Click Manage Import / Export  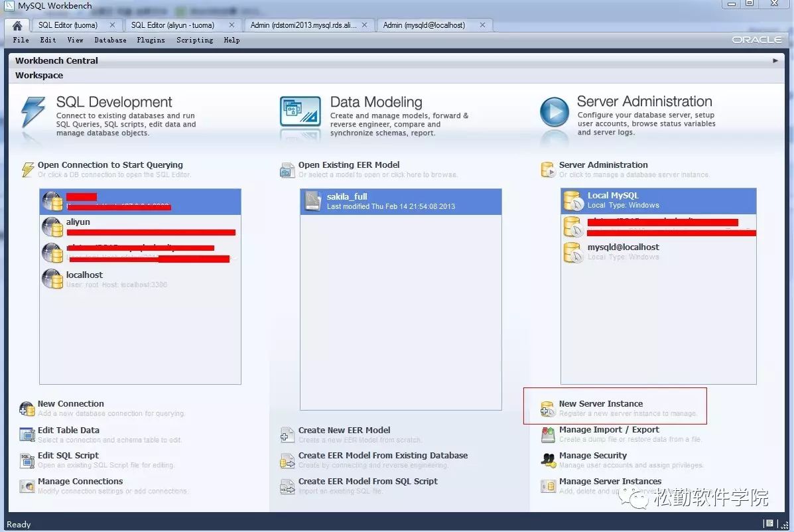click(x=609, y=430)
